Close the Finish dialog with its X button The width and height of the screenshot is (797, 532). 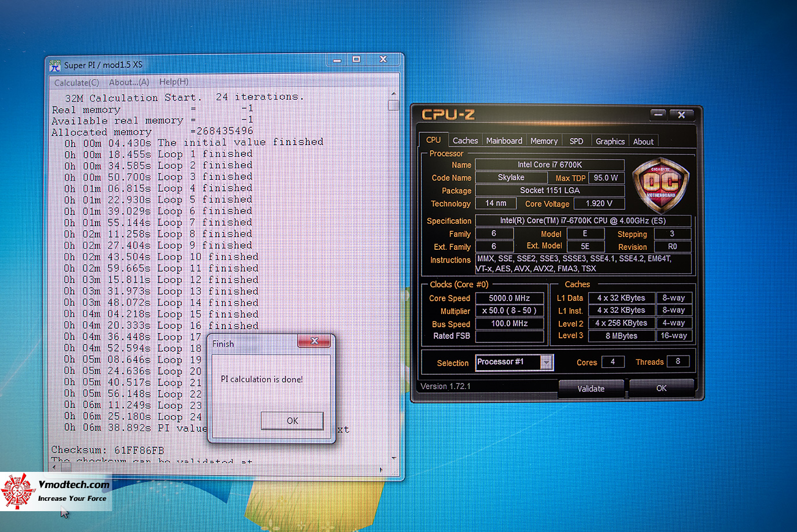coord(314,341)
